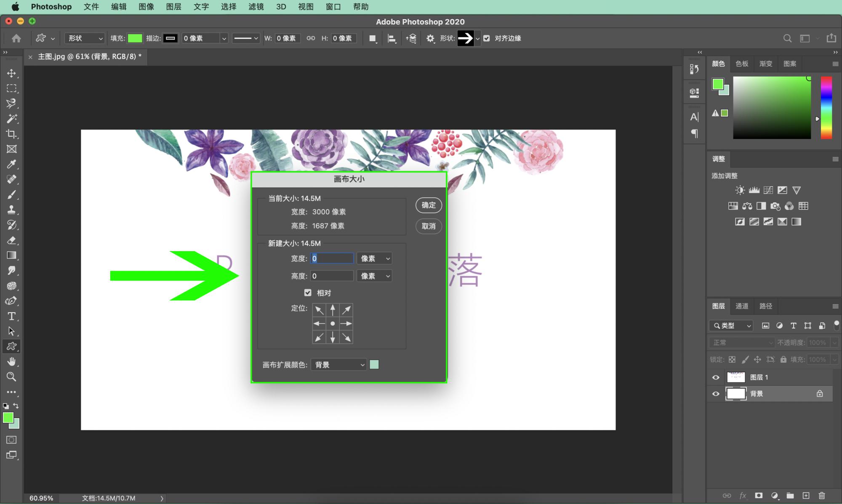Image resolution: width=842 pixels, height=504 pixels.
Task: Hide 背景 layer visibility
Action: (x=715, y=394)
